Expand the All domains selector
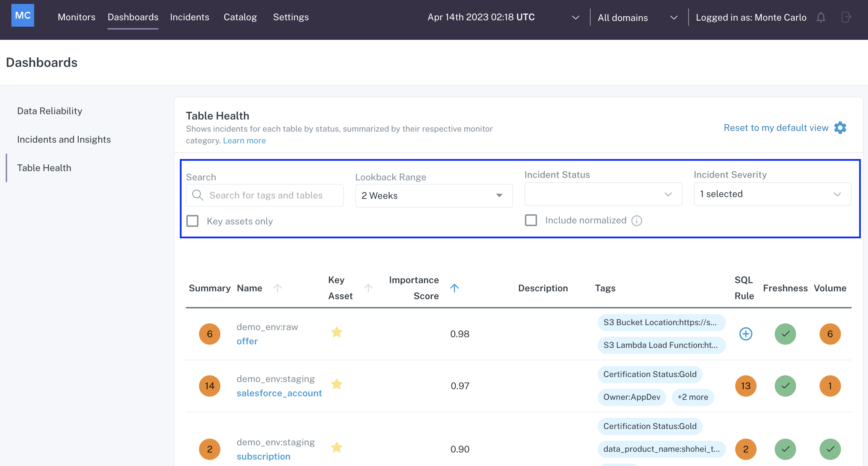This screenshot has width=868, height=466. (637, 17)
